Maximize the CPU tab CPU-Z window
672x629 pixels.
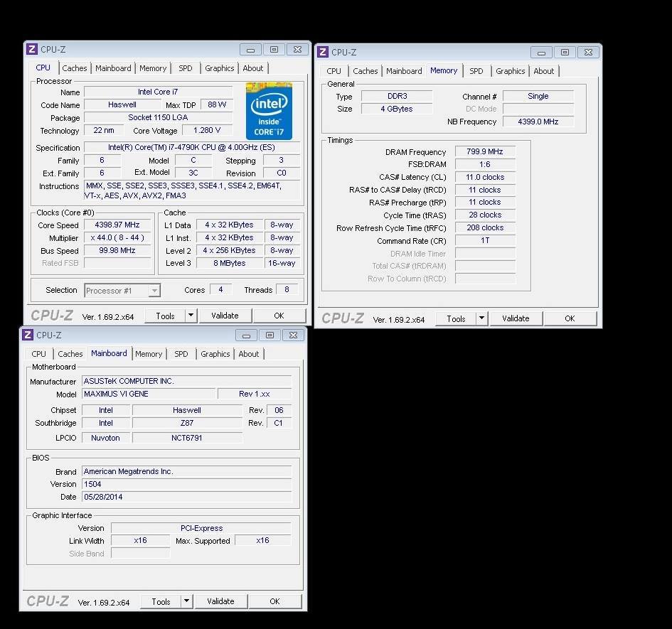pyautogui.click(x=274, y=50)
